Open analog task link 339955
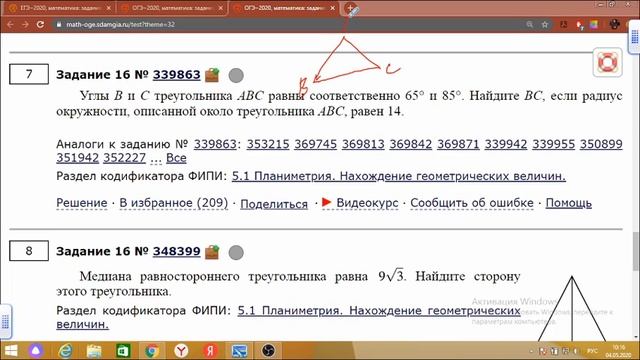 (553, 144)
